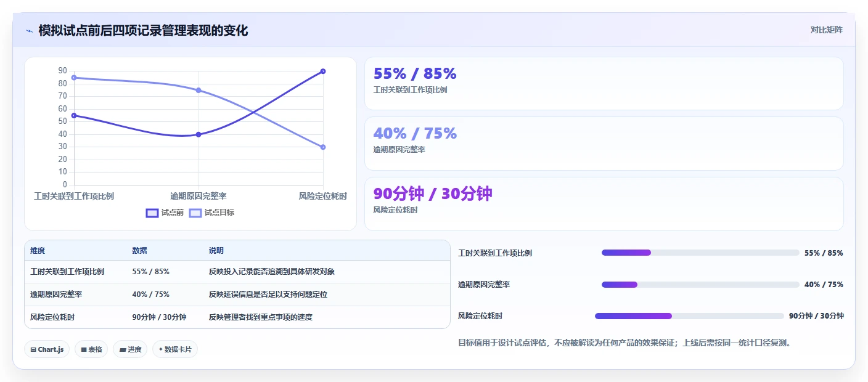Viewport: 868px width, 382px height.
Task: Click 风险定位耗时 in the table
Action: click(52, 317)
